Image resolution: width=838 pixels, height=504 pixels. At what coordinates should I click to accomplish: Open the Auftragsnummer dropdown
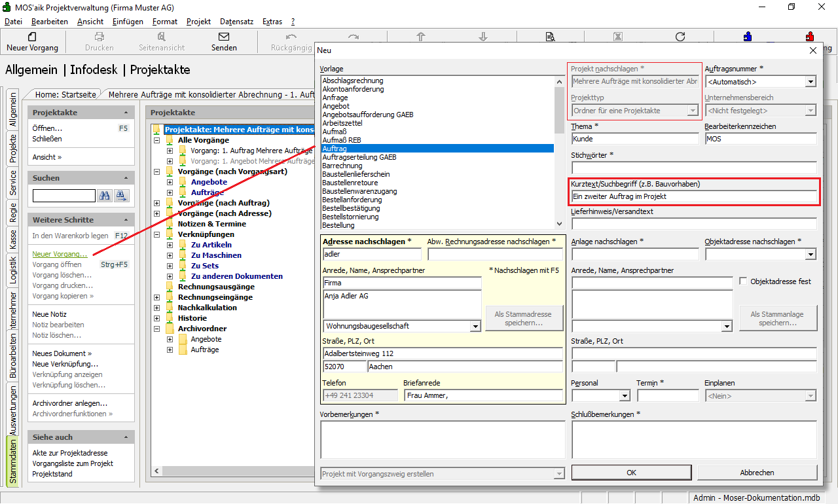[x=811, y=82]
